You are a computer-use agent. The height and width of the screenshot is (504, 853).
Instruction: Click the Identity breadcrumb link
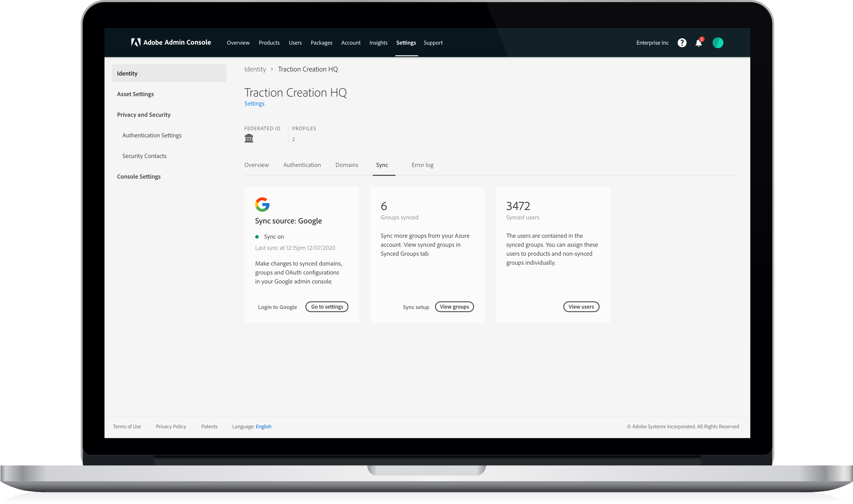point(255,69)
